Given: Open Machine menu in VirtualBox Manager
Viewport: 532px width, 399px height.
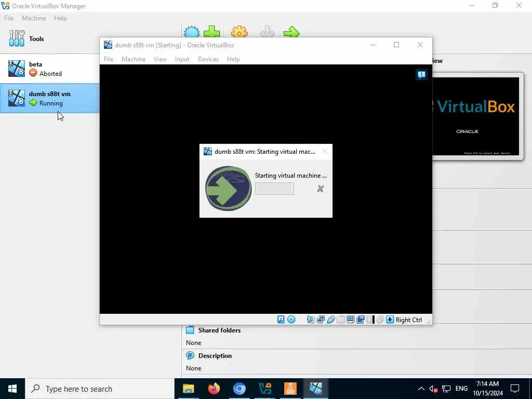Looking at the screenshot, I should [34, 18].
